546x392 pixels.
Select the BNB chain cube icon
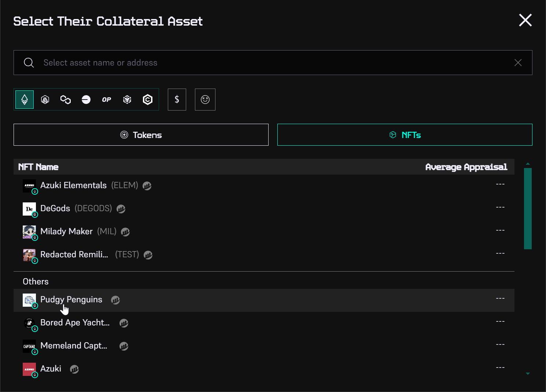click(x=127, y=100)
